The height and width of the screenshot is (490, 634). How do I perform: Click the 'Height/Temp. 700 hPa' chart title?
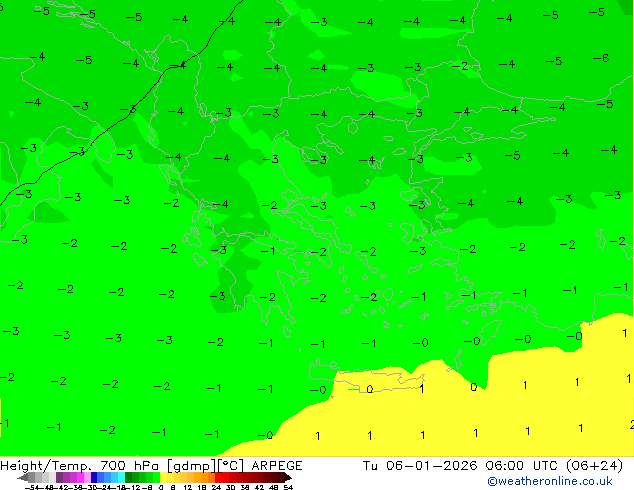80,466
